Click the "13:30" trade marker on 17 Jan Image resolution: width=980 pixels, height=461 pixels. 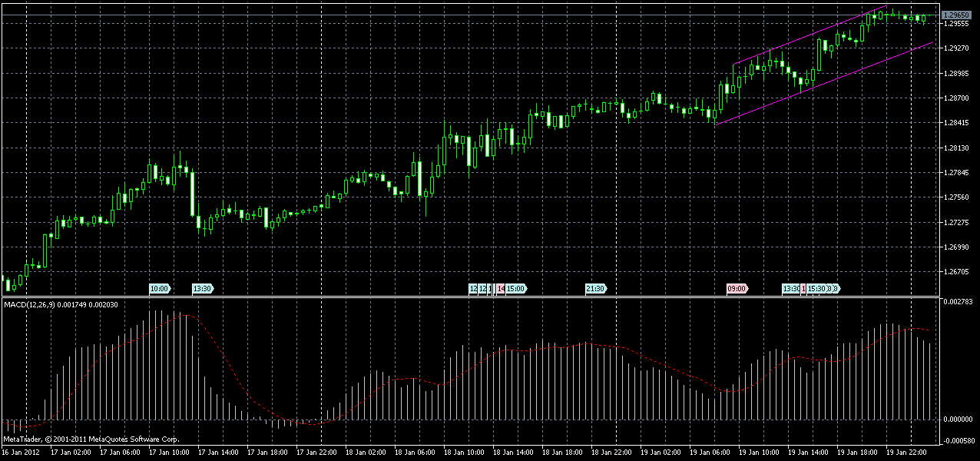coord(201,289)
